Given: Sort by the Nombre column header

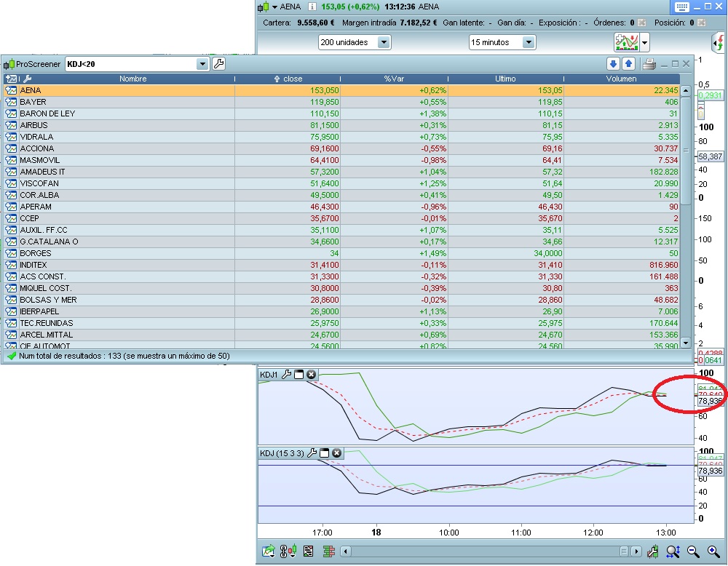Looking at the screenshot, I should tap(132, 79).
